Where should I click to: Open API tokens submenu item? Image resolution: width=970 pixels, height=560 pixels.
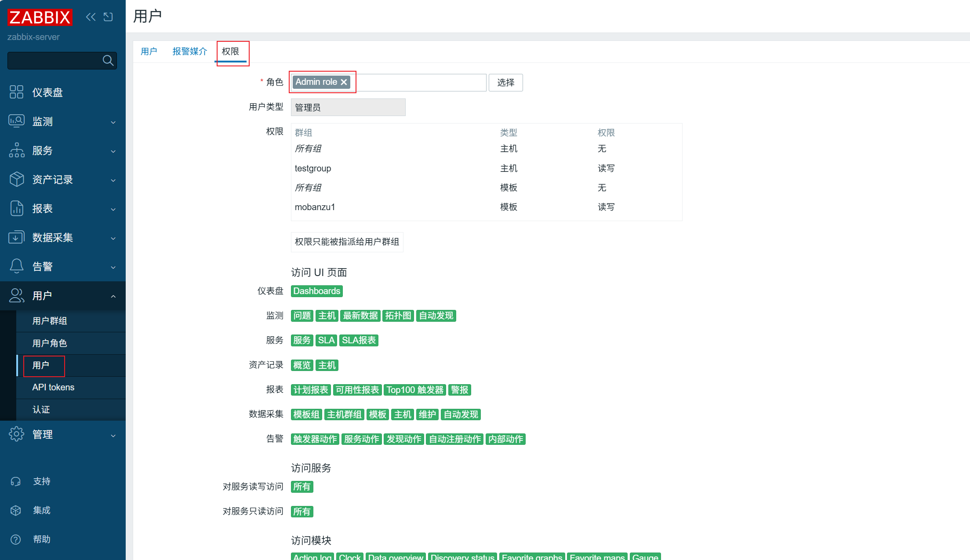53,387
